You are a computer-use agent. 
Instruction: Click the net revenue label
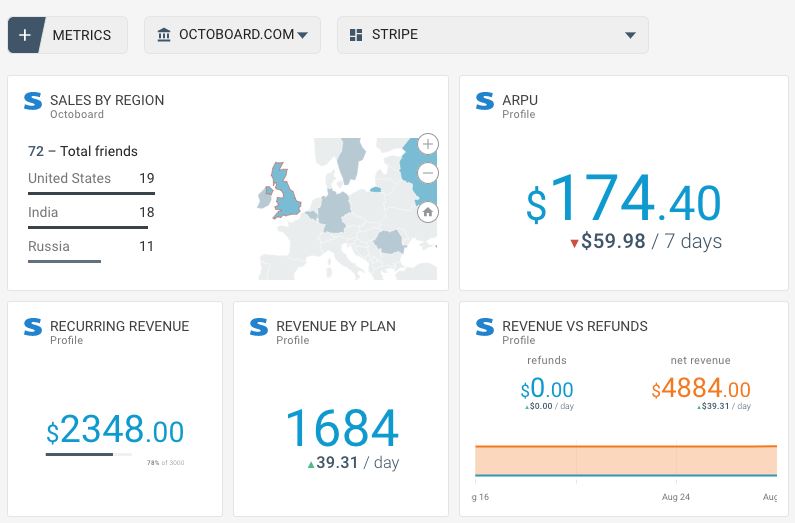coord(701,360)
